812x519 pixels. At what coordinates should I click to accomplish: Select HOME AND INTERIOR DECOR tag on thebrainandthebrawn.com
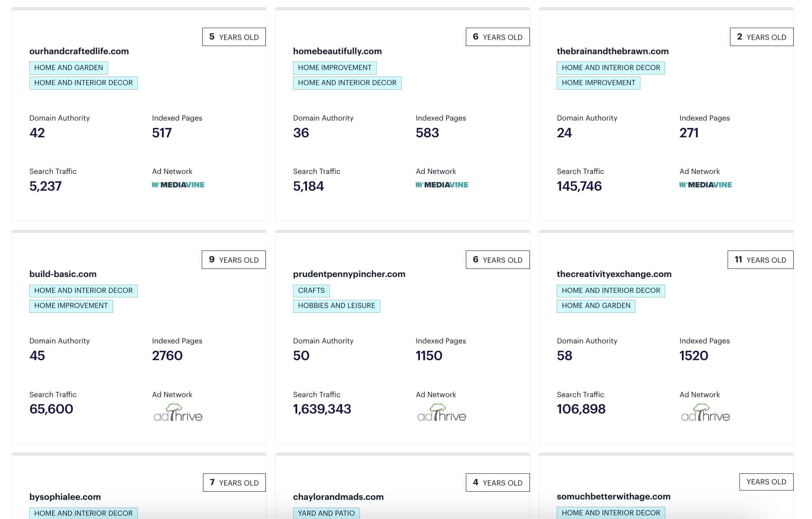coord(611,68)
